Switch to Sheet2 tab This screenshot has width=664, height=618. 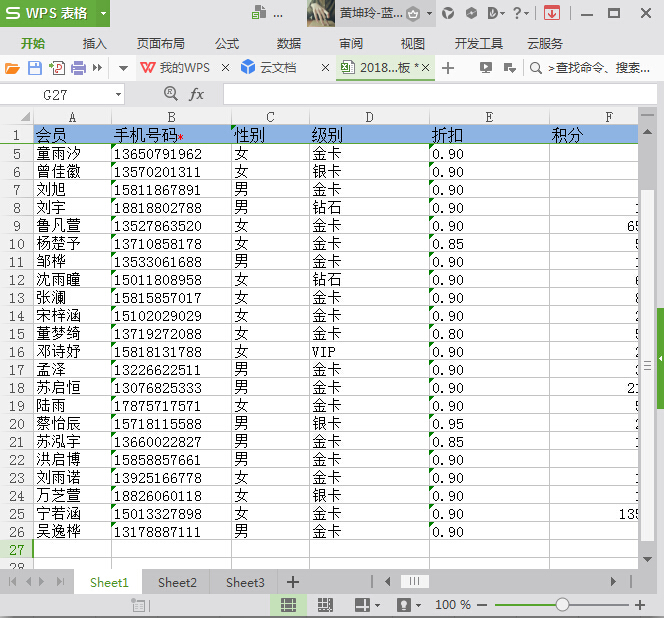click(x=177, y=582)
